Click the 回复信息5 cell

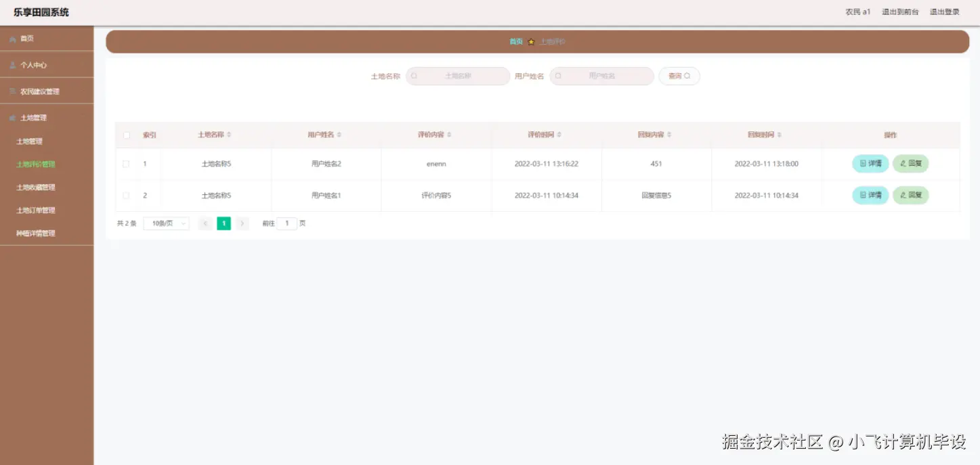click(x=656, y=196)
